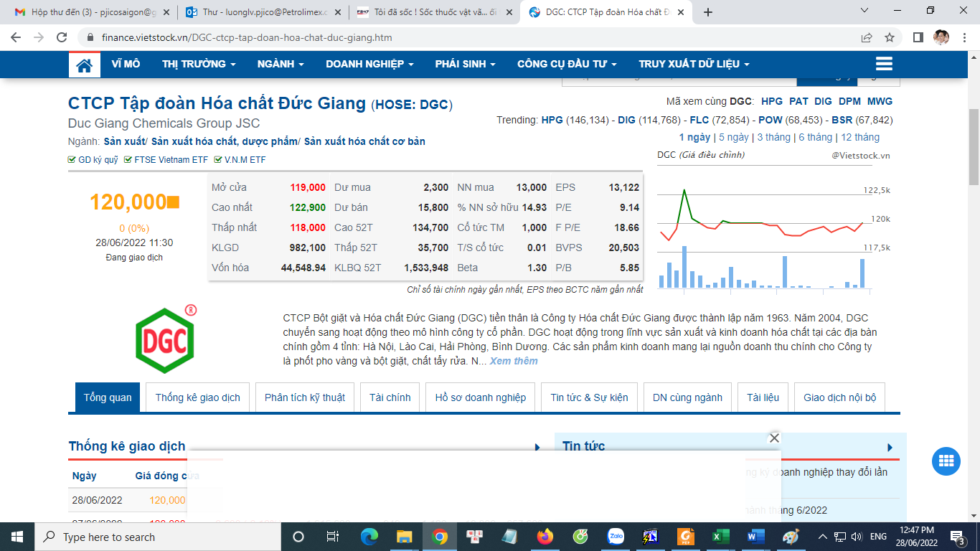Open the Chrome tab search chevron
This screenshot has width=980, height=551.
(864, 11)
